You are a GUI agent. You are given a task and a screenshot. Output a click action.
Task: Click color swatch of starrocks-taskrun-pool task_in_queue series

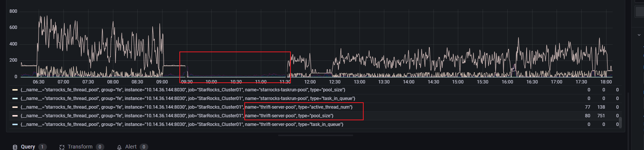15,98
